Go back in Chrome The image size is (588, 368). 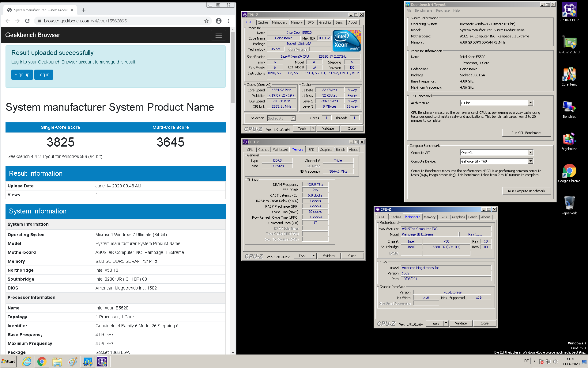click(x=8, y=21)
